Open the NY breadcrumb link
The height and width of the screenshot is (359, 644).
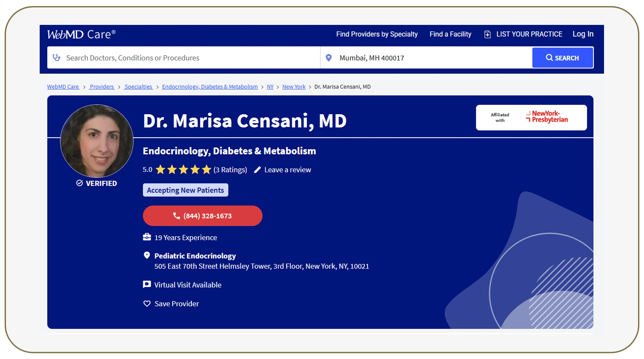tap(270, 87)
